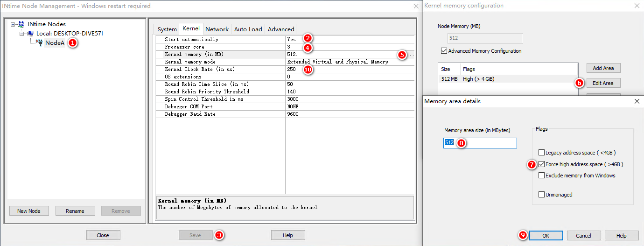The height and width of the screenshot is (246, 644).
Task: Check Exclude memory from Windows
Action: (541, 176)
